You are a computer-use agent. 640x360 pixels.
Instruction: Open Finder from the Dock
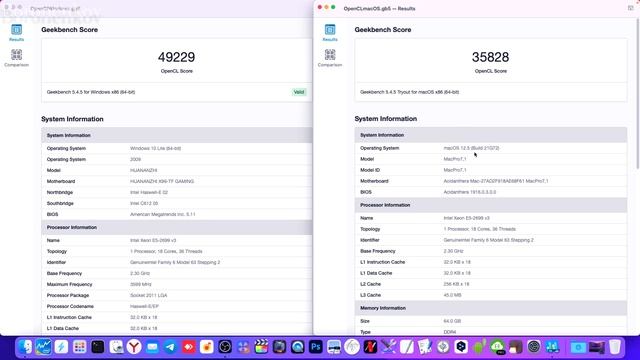click(25, 347)
